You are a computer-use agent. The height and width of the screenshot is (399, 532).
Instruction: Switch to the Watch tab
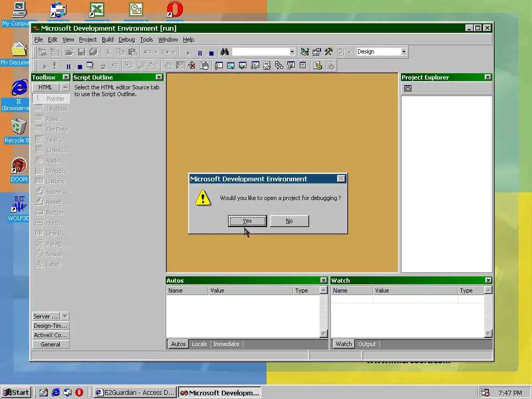click(344, 344)
